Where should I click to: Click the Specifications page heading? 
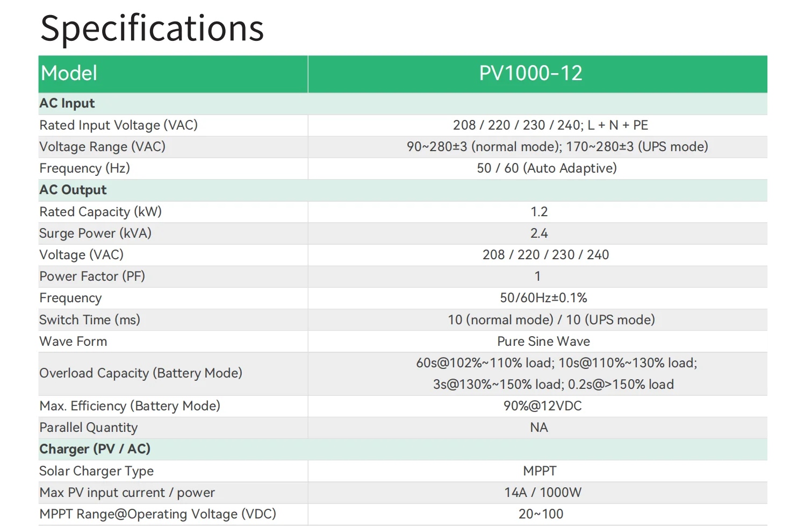[152, 28]
